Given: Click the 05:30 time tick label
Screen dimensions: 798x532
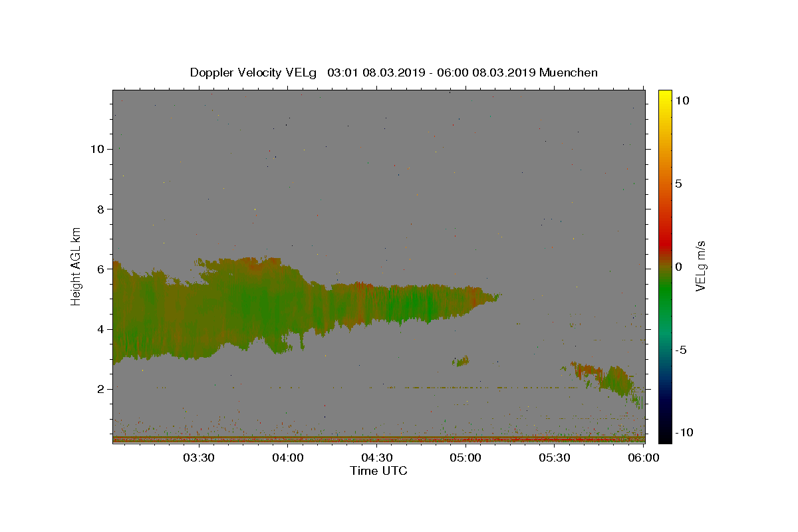Looking at the screenshot, I should [x=555, y=458].
